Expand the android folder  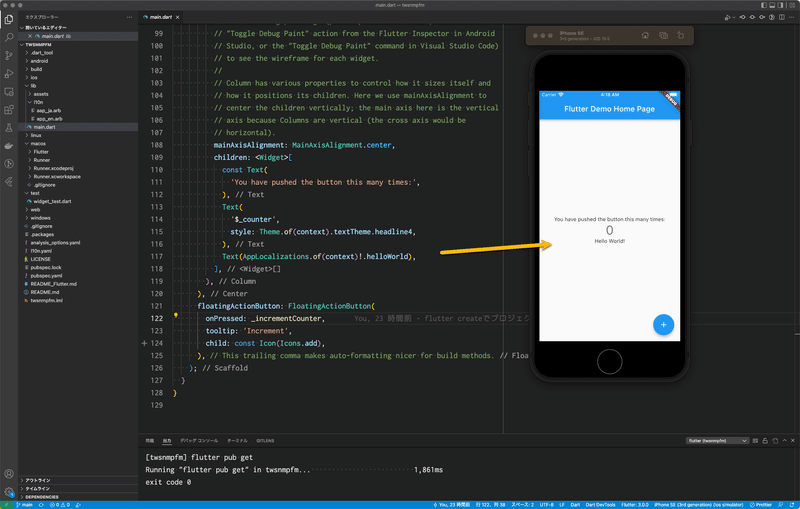(x=78, y=61)
